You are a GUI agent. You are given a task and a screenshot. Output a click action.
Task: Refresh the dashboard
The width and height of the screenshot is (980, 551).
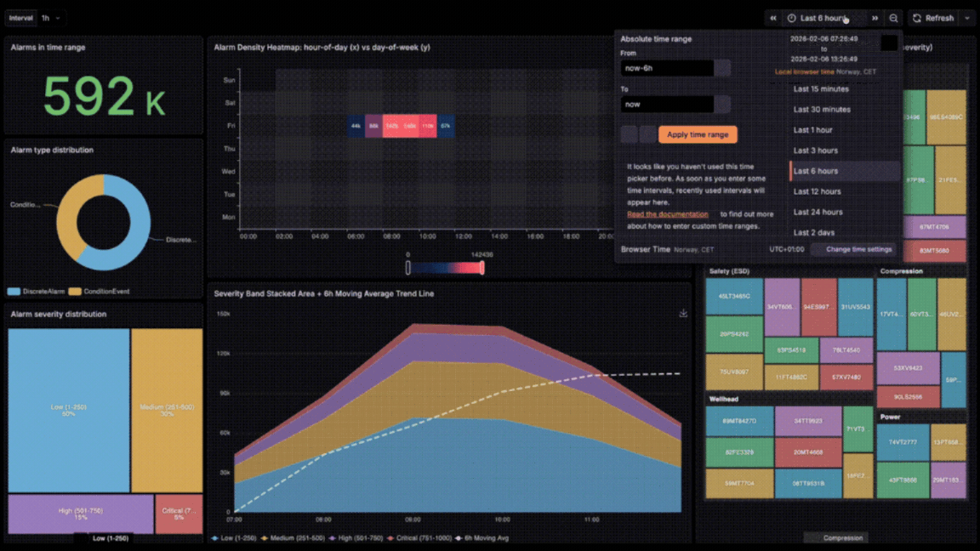[x=933, y=18]
